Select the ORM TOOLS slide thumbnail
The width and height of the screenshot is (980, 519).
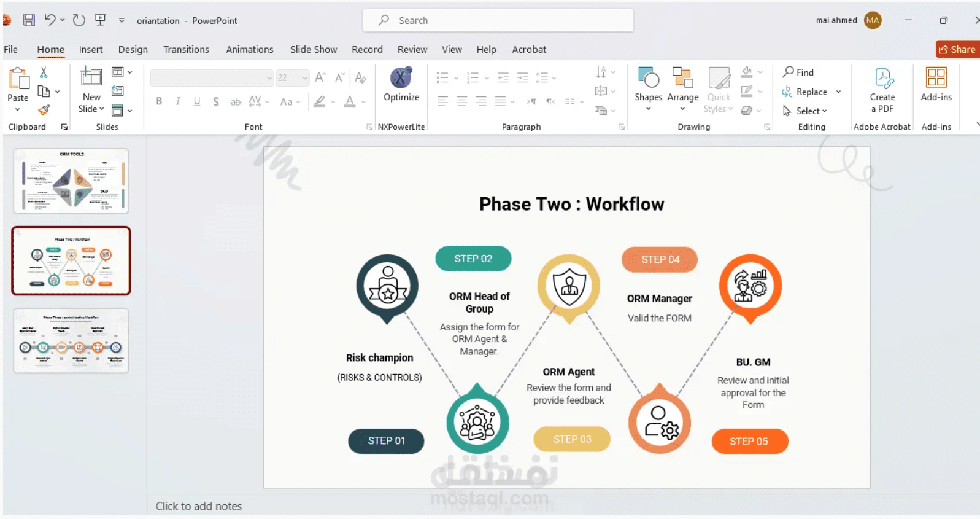71,181
